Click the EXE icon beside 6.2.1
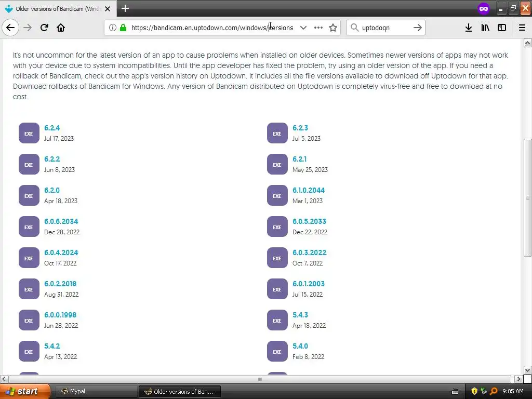This screenshot has width=532, height=399. [277, 165]
